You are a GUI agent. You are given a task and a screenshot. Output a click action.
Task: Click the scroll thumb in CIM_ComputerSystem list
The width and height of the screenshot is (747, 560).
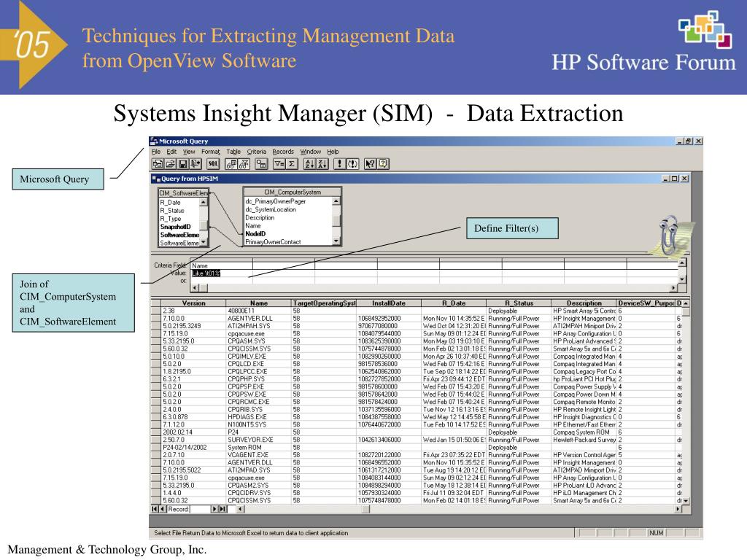[x=336, y=220]
